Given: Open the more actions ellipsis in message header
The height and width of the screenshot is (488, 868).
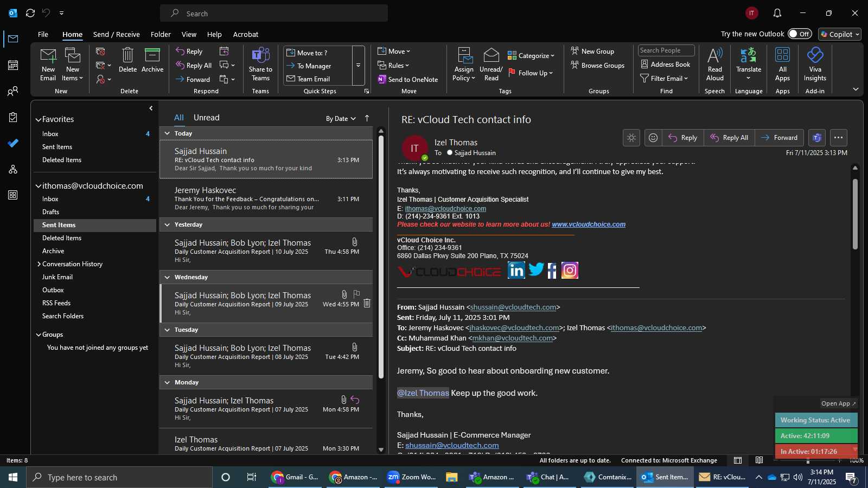Looking at the screenshot, I should pos(838,138).
